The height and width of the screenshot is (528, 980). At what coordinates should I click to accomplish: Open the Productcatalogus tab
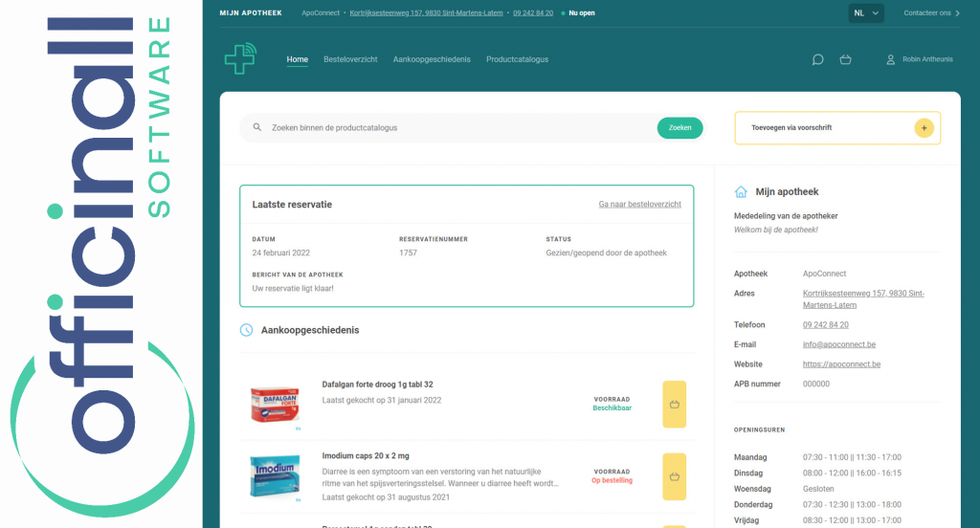coord(518,59)
